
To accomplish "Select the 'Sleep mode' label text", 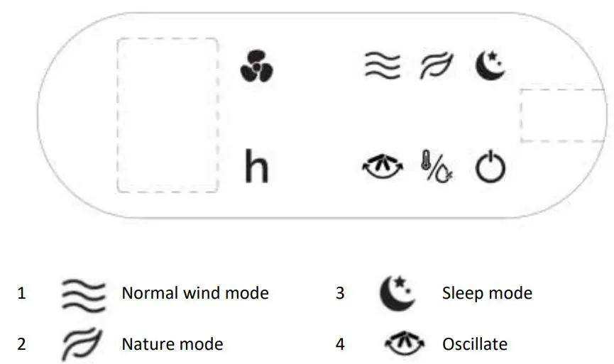I will coord(486,293).
